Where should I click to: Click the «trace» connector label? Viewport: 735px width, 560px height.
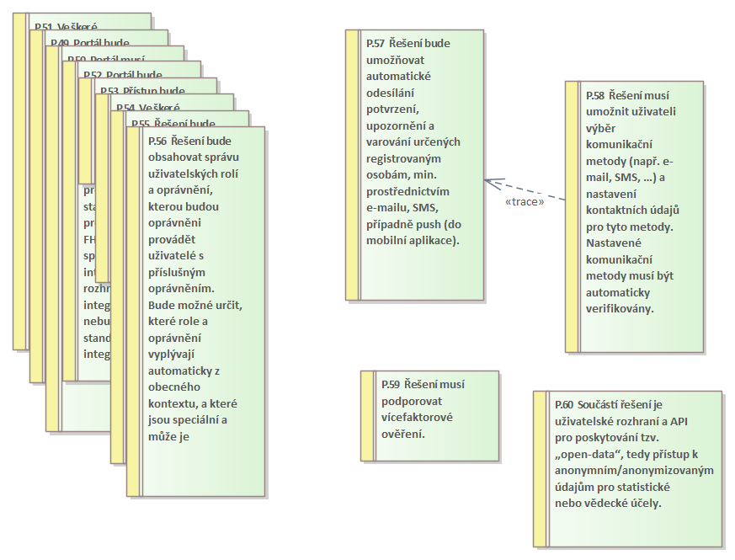tap(524, 202)
